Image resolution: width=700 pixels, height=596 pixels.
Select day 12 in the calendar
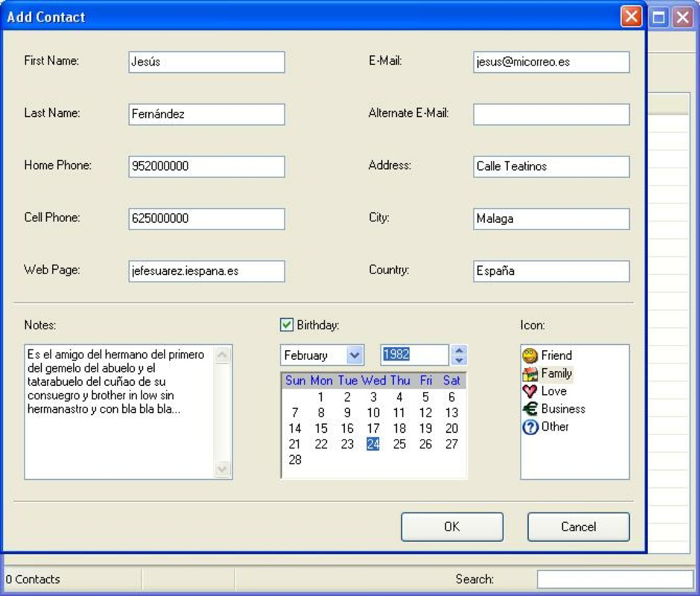pyautogui.click(x=425, y=413)
